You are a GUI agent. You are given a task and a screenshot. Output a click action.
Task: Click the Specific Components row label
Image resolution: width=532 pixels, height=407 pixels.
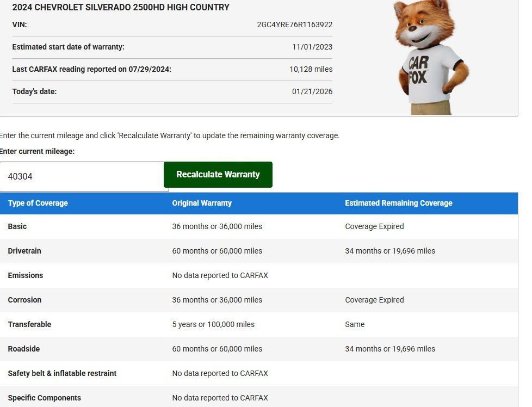pos(45,398)
